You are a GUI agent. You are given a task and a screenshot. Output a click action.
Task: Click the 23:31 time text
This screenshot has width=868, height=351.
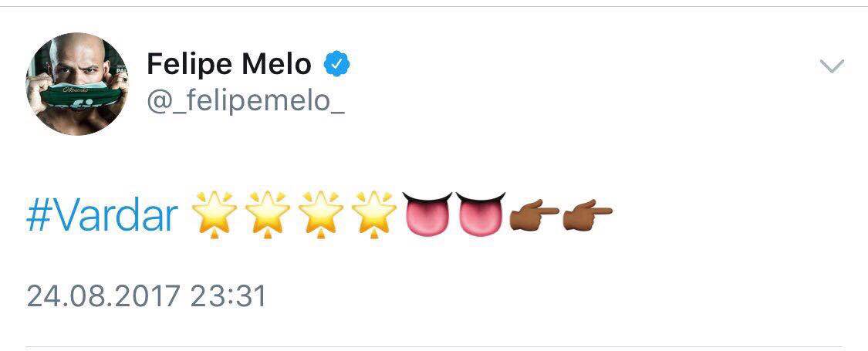(x=230, y=296)
